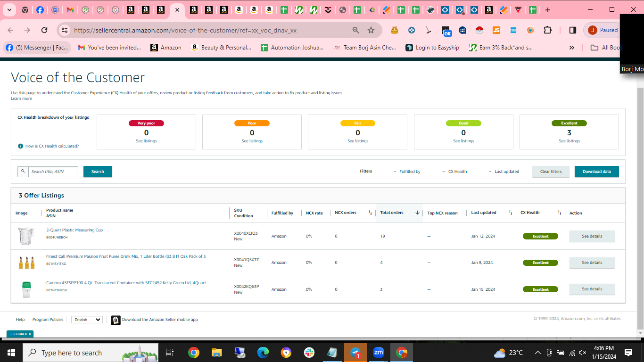Image resolution: width=644 pixels, height=362 pixels.
Task: Click the measuring cup product thumbnail
Action: (x=26, y=236)
